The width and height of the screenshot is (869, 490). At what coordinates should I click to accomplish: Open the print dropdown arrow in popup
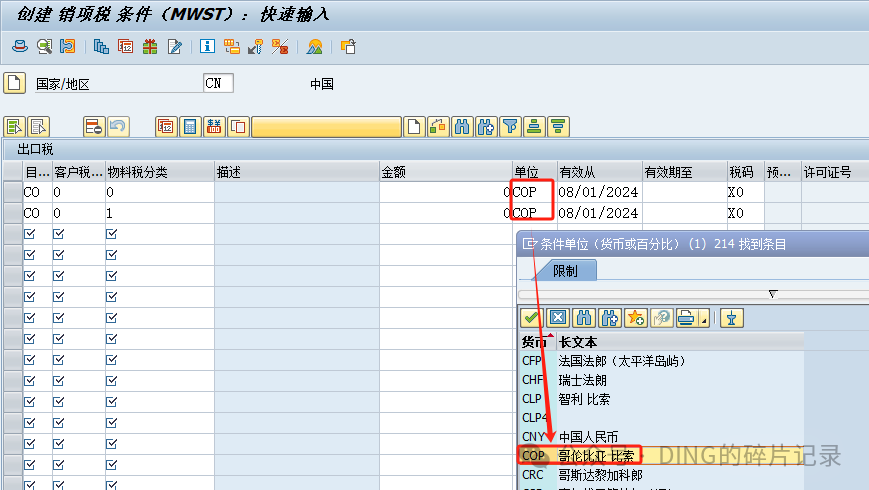pyautogui.click(x=704, y=320)
